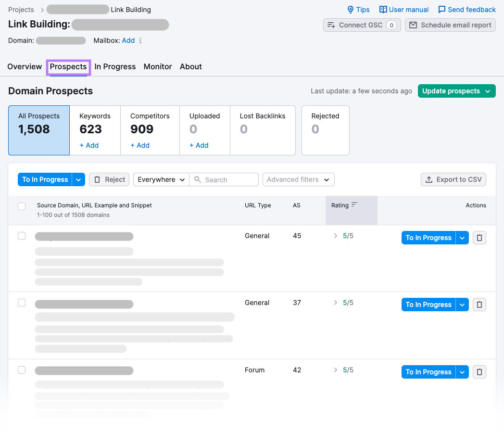Viewport: 504px width, 433px height.
Task: Expand the Advanced filters dropdown
Action: tap(298, 179)
